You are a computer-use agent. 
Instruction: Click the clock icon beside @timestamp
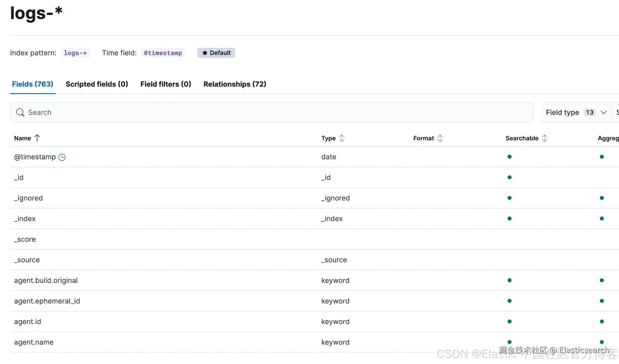62,157
